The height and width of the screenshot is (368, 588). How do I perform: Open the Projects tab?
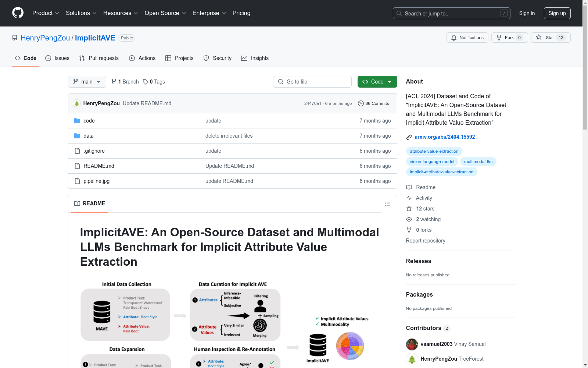pos(179,58)
